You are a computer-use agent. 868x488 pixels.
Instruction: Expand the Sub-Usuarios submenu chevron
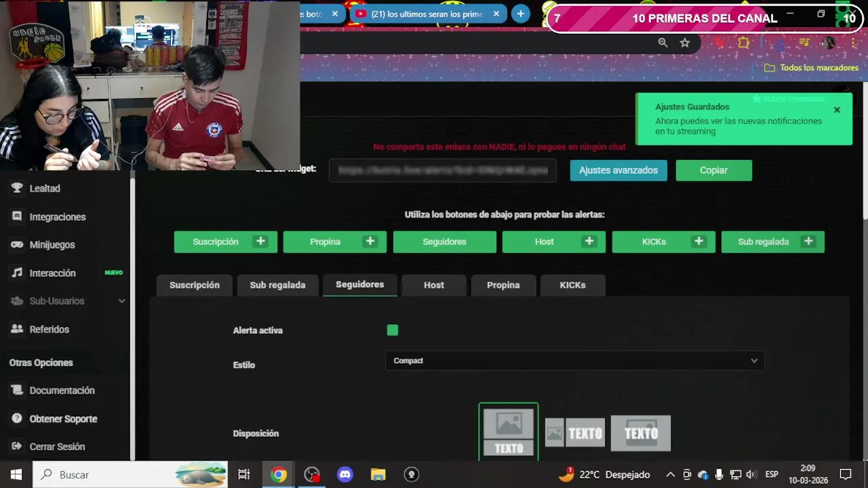[122, 301]
